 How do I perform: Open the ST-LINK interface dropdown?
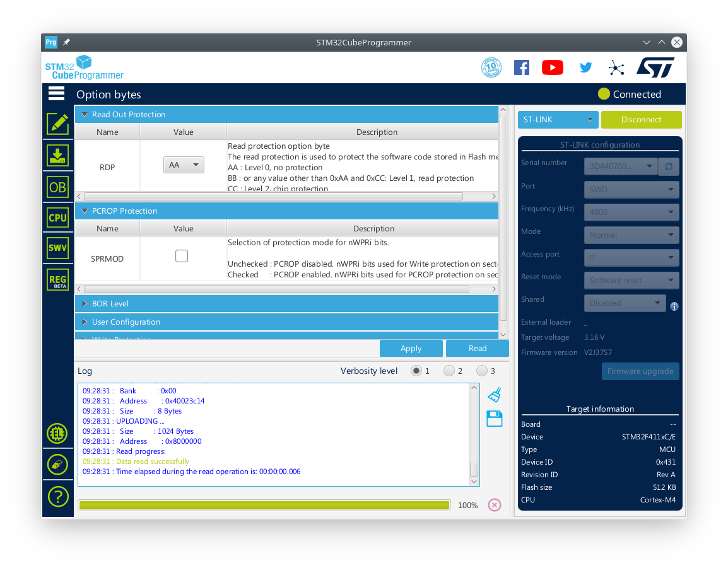(x=558, y=120)
